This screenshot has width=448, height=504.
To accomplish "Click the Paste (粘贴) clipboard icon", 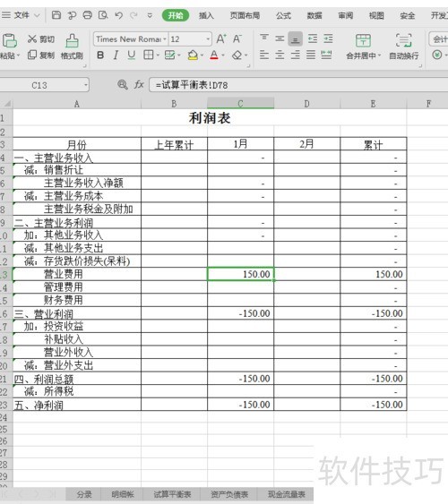I will coord(9,41).
